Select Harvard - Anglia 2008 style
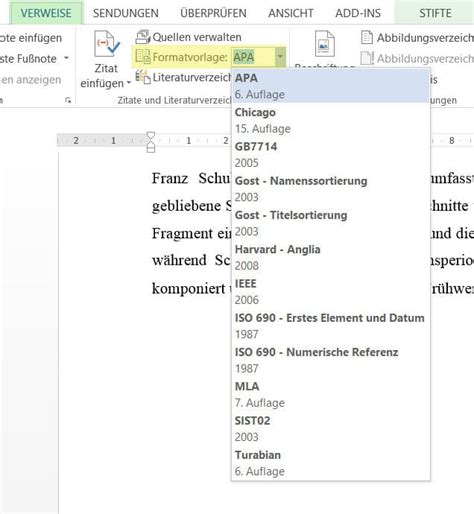Image resolution: width=474 pixels, height=514 pixels. pyautogui.click(x=331, y=258)
